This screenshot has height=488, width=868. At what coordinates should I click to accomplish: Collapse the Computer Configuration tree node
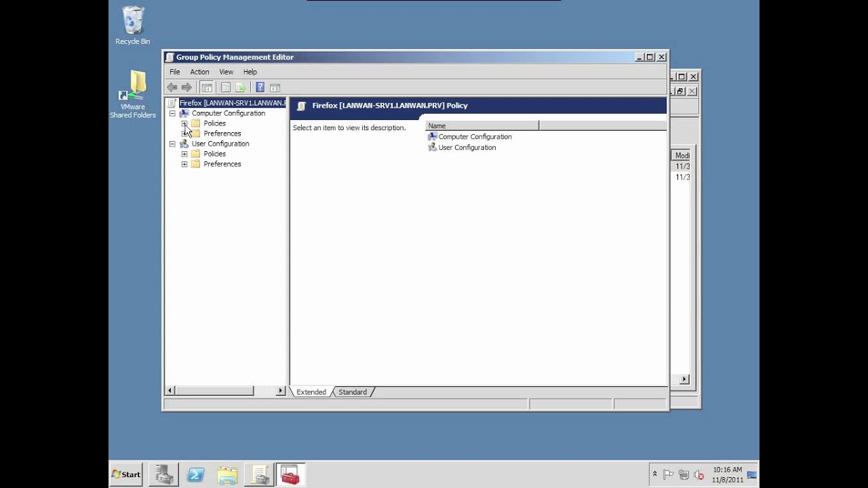[x=172, y=113]
